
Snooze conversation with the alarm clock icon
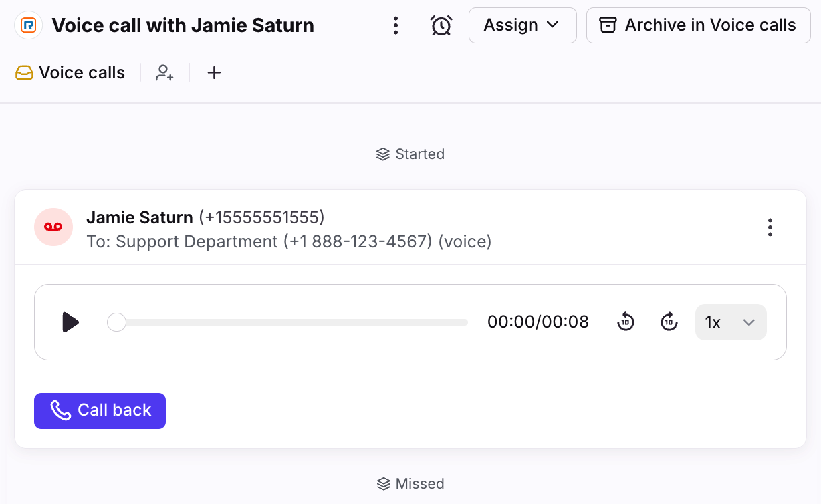point(441,25)
